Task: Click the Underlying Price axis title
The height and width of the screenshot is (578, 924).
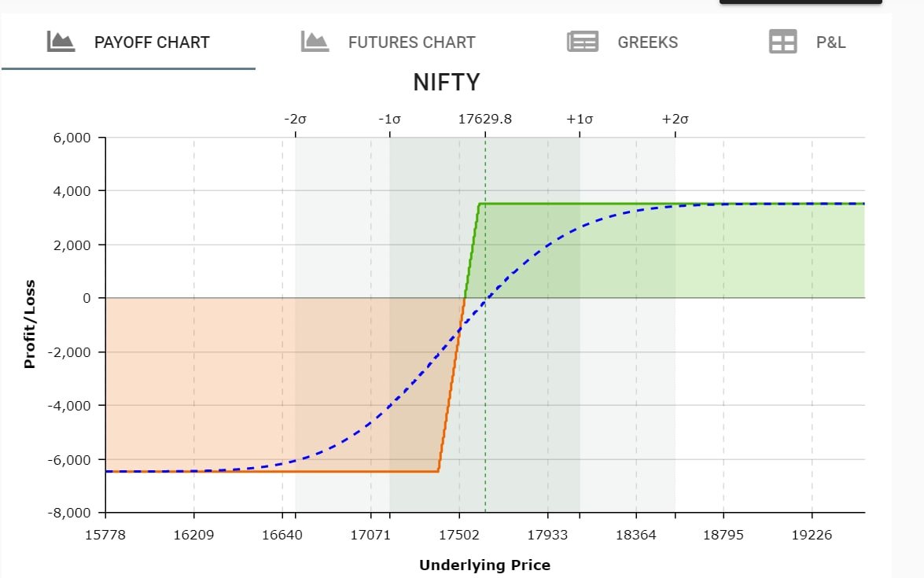Action: pyautogui.click(x=485, y=565)
